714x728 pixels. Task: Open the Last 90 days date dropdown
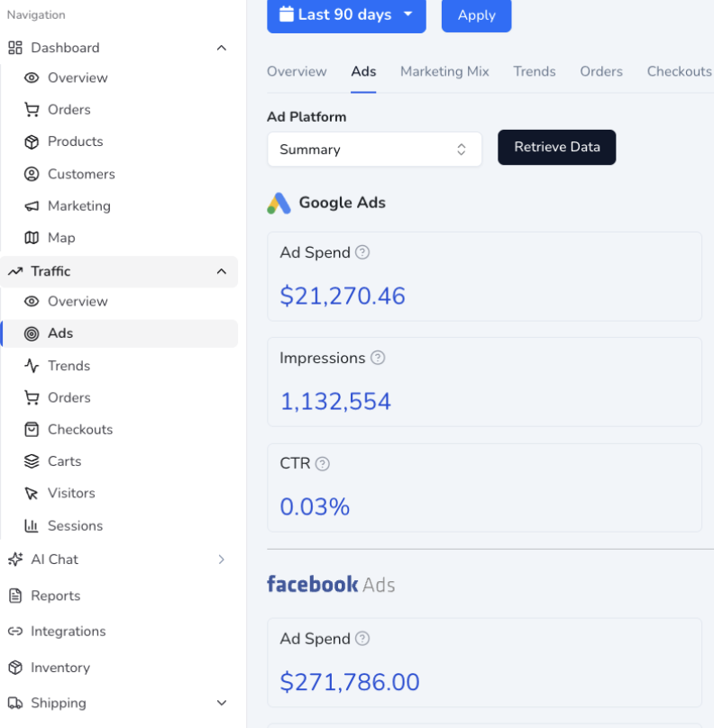346,15
